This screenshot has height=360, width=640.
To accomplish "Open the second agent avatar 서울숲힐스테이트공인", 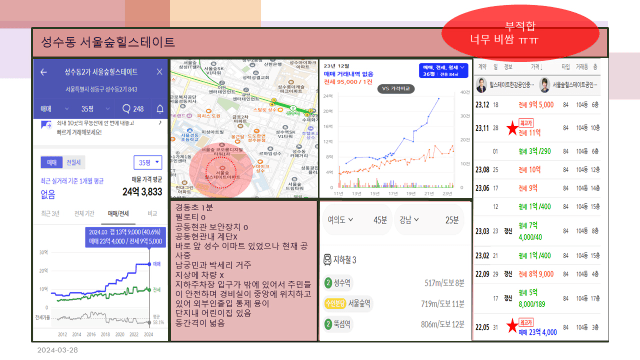I will [544, 85].
